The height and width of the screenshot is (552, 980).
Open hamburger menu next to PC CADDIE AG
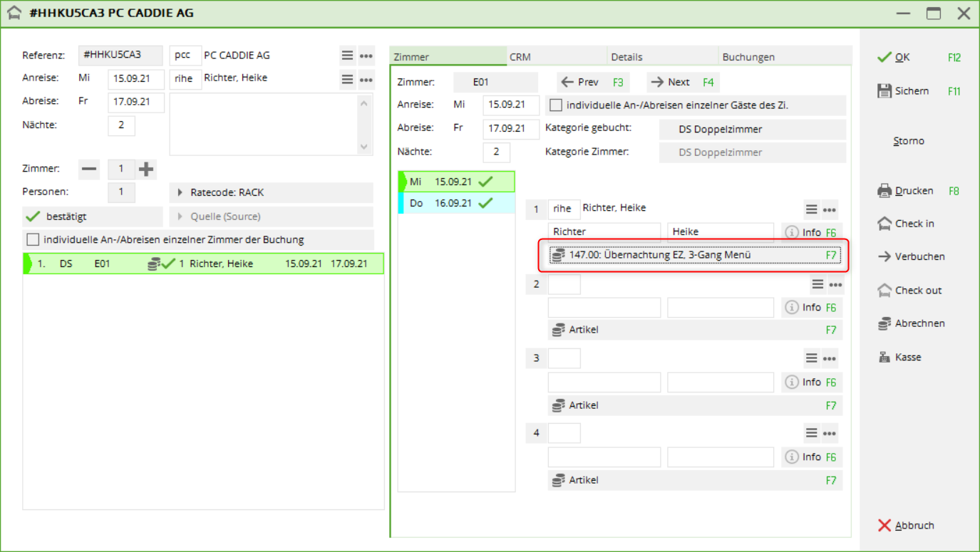[347, 56]
